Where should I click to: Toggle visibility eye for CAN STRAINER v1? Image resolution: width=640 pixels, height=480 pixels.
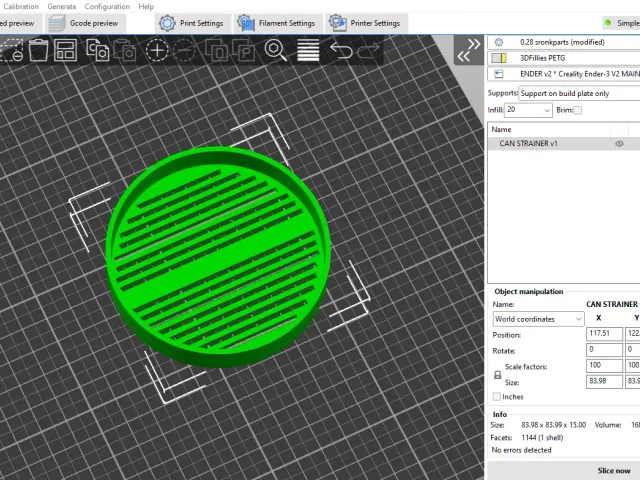point(619,144)
